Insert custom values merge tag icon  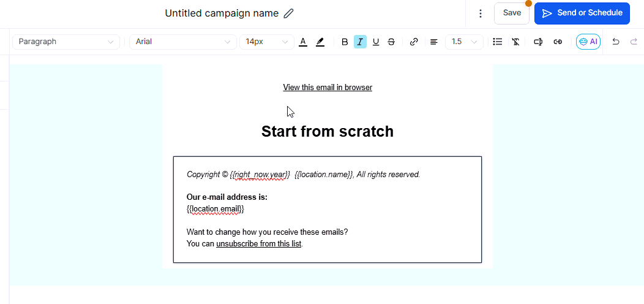538,42
